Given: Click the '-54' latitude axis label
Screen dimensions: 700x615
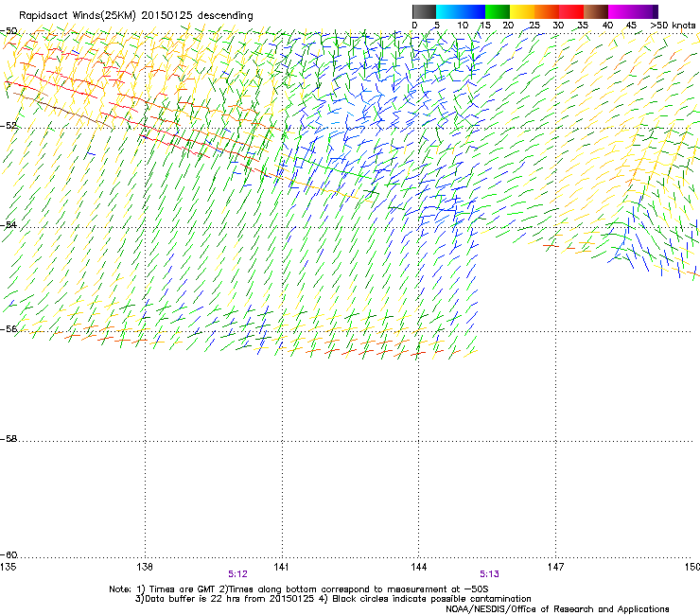Looking at the screenshot, I should 9,224.
